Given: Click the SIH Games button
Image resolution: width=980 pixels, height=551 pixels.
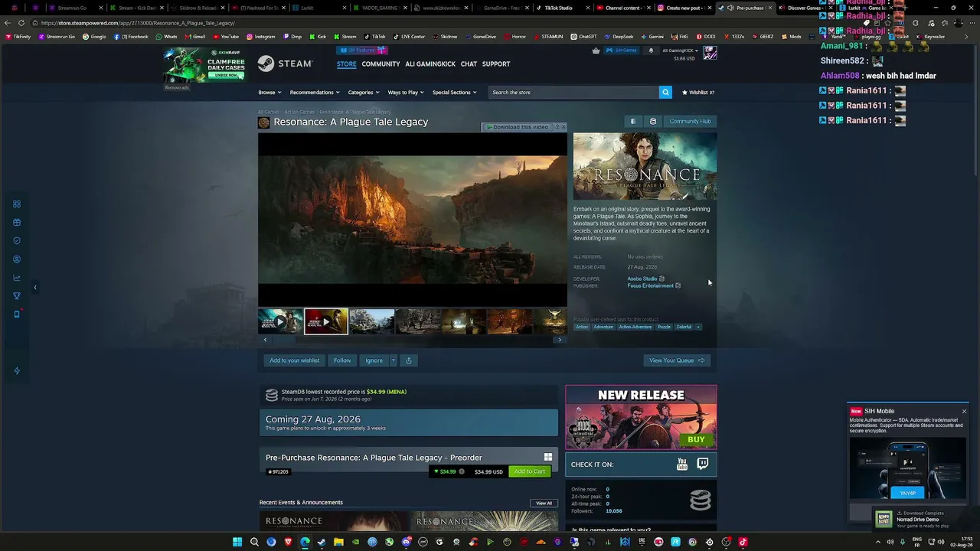Looking at the screenshot, I should [x=622, y=51].
